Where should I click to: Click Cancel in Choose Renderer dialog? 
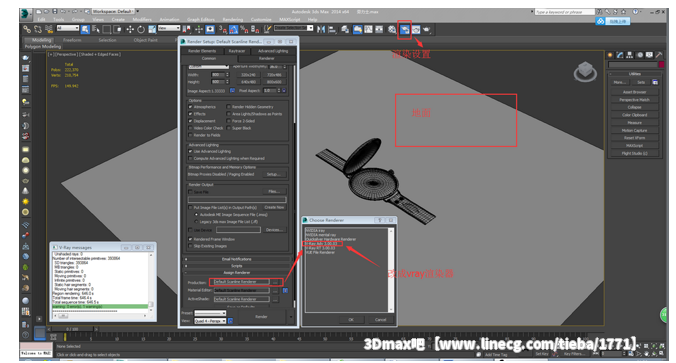380,319
